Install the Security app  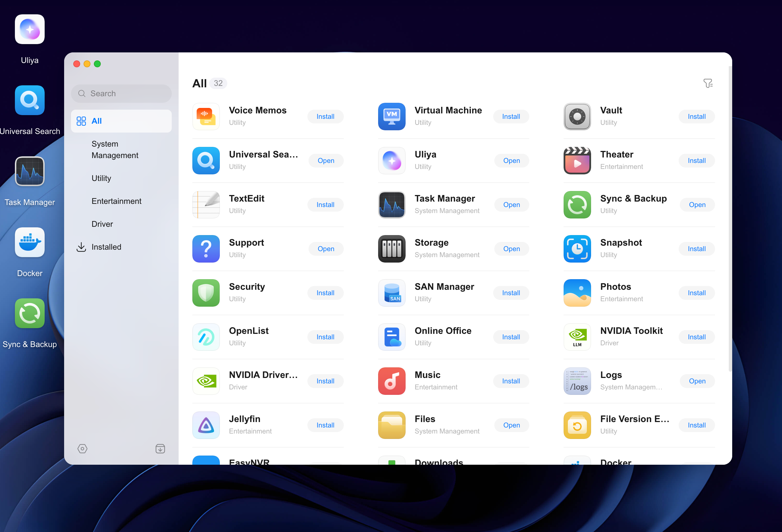tap(325, 293)
